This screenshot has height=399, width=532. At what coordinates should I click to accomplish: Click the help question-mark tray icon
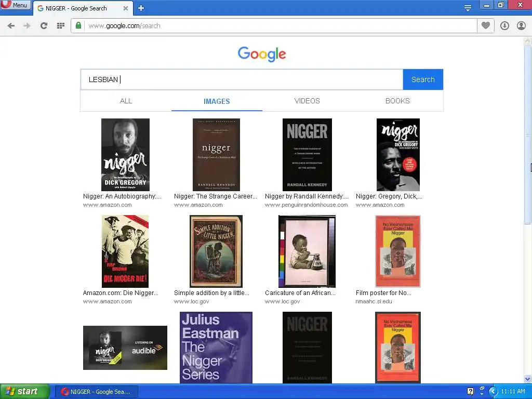point(470,391)
